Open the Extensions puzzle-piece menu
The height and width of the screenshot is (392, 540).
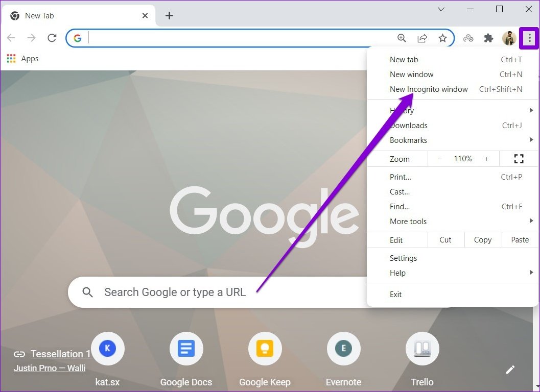click(488, 38)
